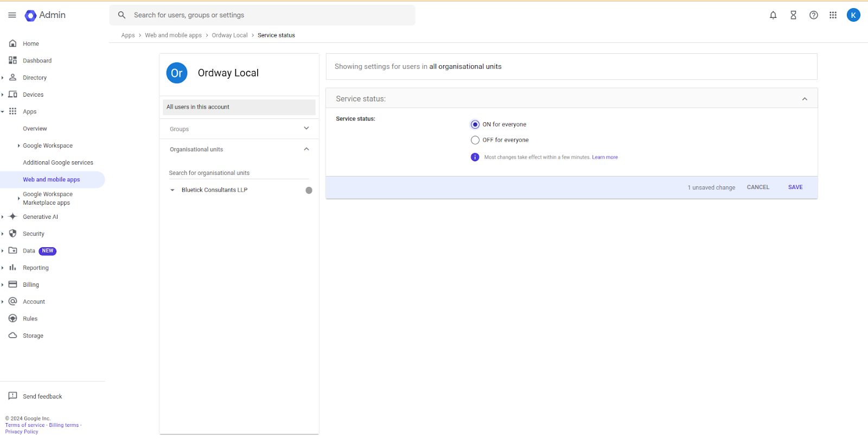Click Search for organisational units field
868x441 pixels.
pyautogui.click(x=239, y=173)
